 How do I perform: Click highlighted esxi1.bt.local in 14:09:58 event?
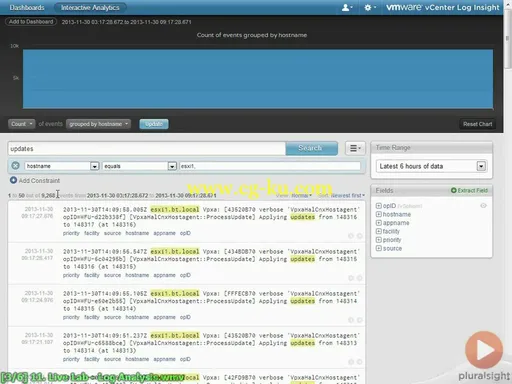[175, 210]
